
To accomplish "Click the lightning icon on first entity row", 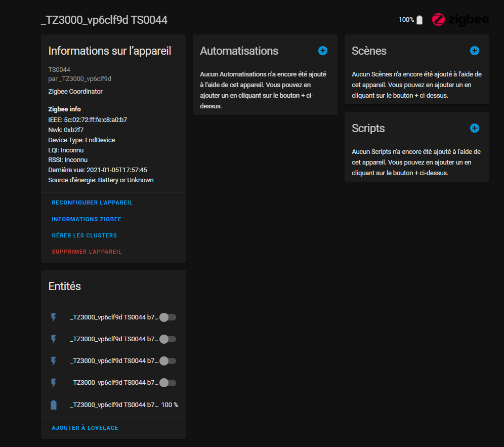I will click(53, 317).
